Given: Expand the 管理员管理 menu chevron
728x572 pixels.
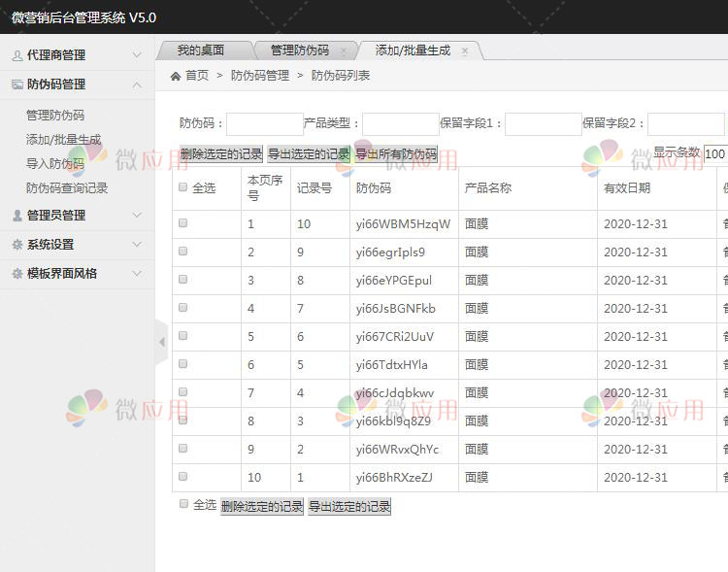Looking at the screenshot, I should [137, 216].
